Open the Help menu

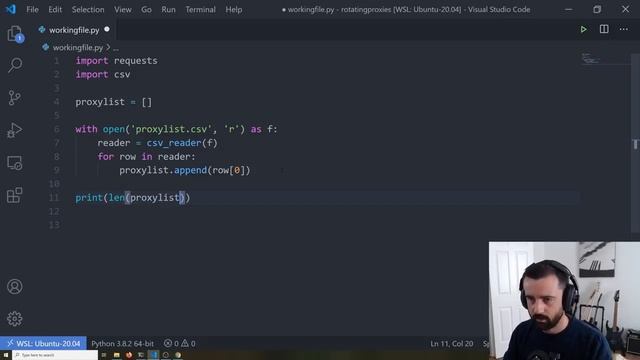(233, 9)
